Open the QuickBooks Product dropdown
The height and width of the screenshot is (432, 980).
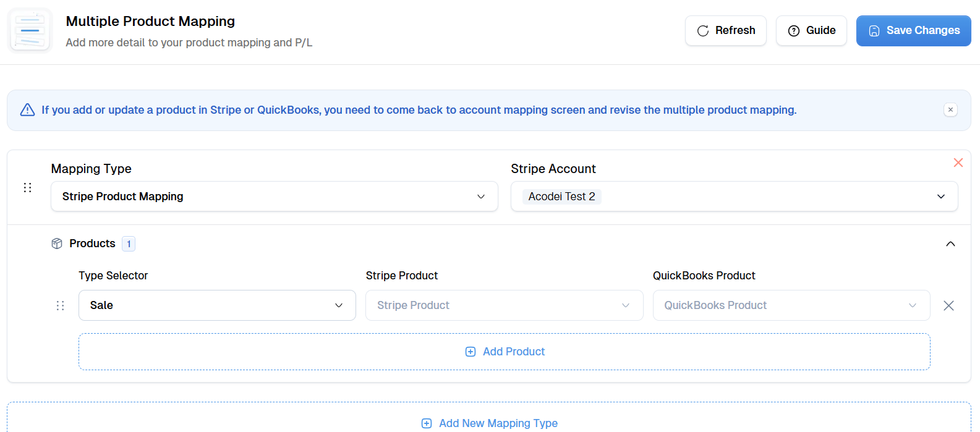tap(791, 305)
